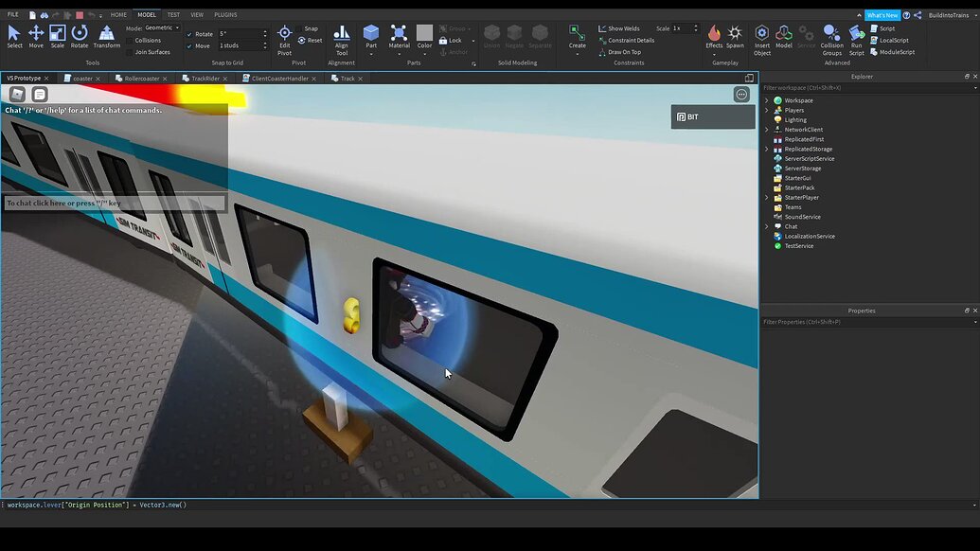
Task: Expand the Players tree node
Action: [767, 110]
